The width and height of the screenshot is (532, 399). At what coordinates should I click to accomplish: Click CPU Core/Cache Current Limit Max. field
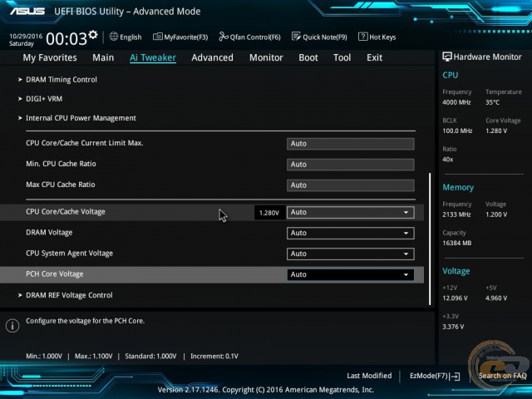click(x=351, y=144)
